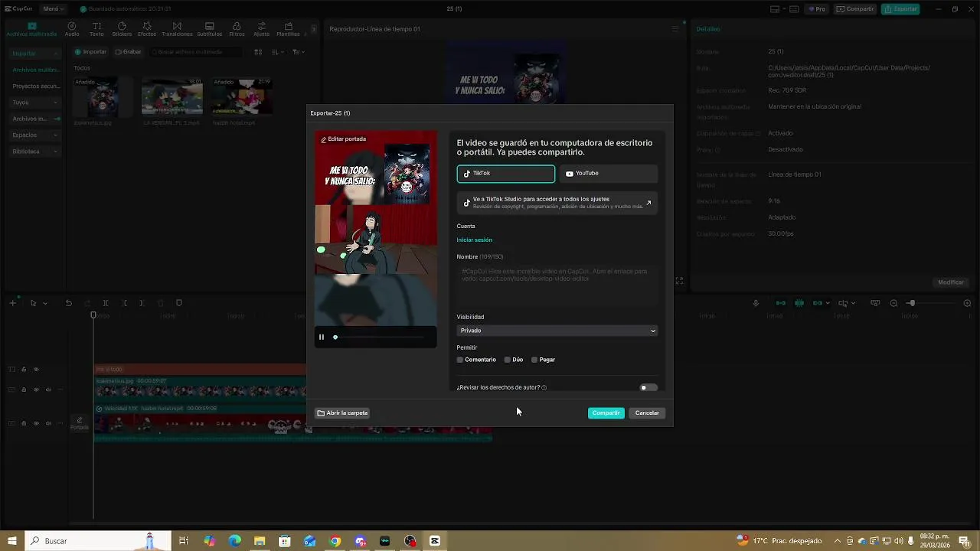Open the player panel hamburger menu icon

pos(675,29)
